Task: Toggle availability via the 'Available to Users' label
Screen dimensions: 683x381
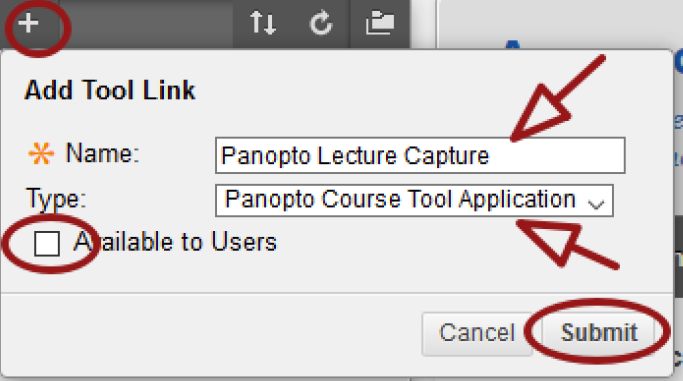Action: [x=175, y=242]
